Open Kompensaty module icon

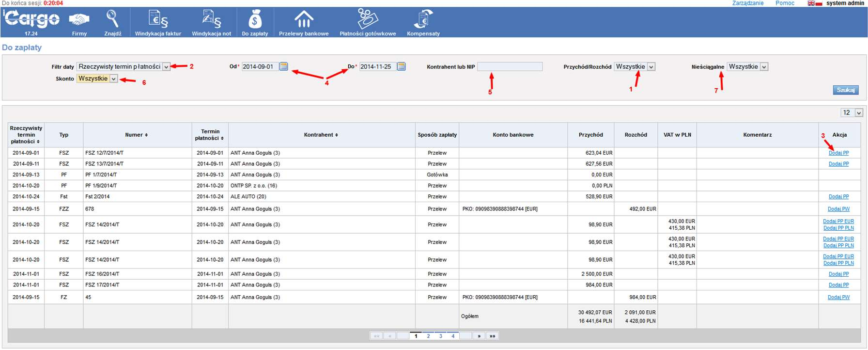pos(423,19)
